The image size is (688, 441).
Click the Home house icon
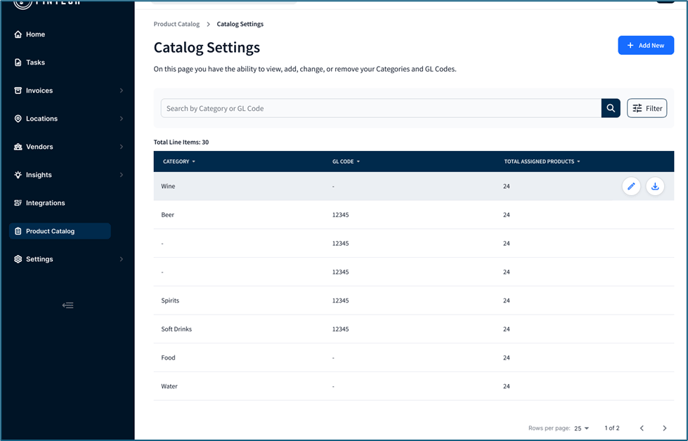pos(18,34)
